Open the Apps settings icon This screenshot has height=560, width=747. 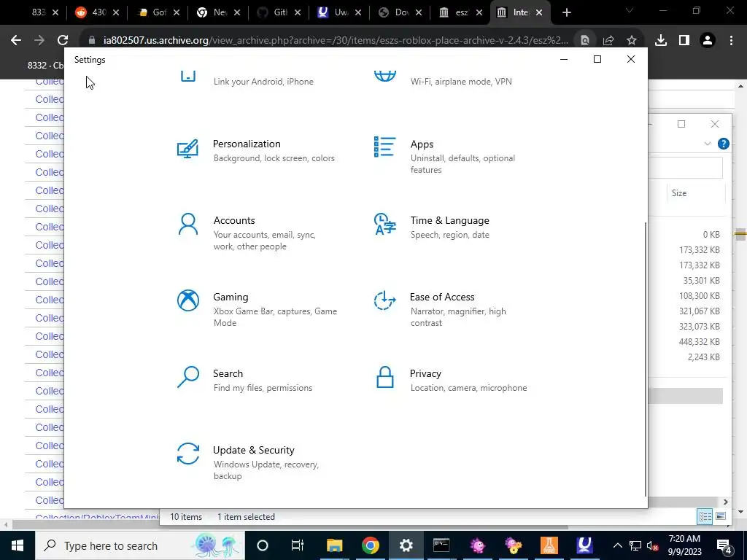[384, 147]
